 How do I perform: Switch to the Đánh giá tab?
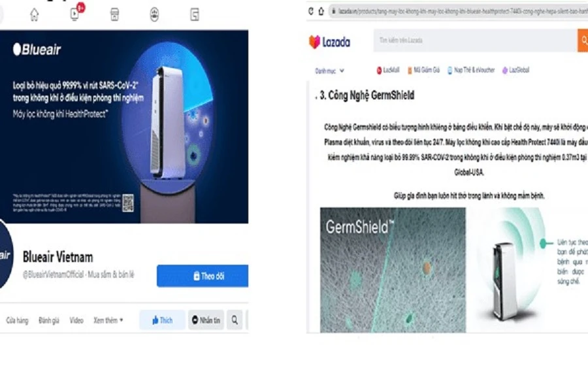(x=49, y=320)
